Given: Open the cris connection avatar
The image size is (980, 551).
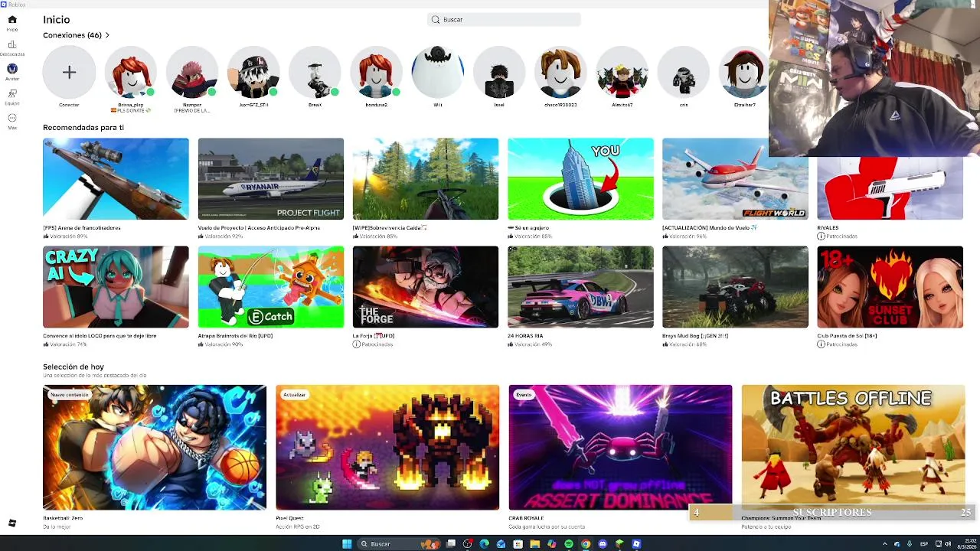Looking at the screenshot, I should [x=684, y=72].
